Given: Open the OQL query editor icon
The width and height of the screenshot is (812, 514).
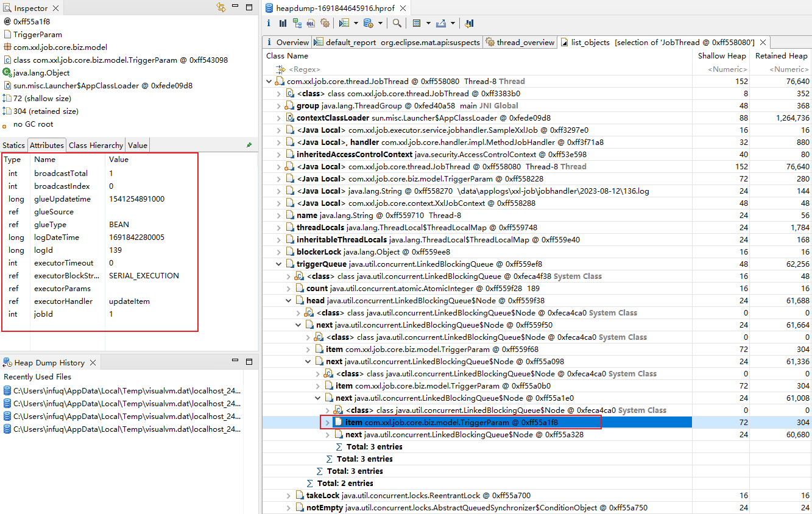Looking at the screenshot, I should [x=311, y=23].
